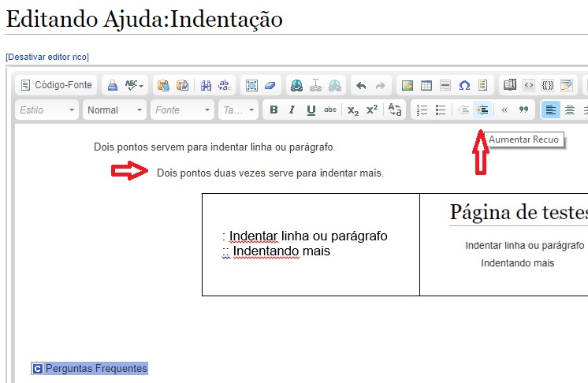Click the book reference icon
The height and width of the screenshot is (383, 588).
coord(510,85)
